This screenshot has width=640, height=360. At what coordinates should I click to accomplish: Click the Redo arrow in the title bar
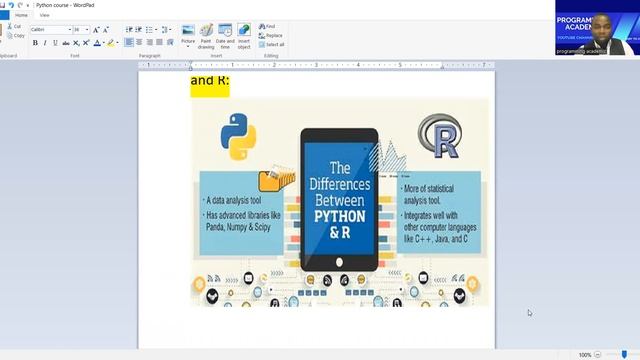pos(20,5)
